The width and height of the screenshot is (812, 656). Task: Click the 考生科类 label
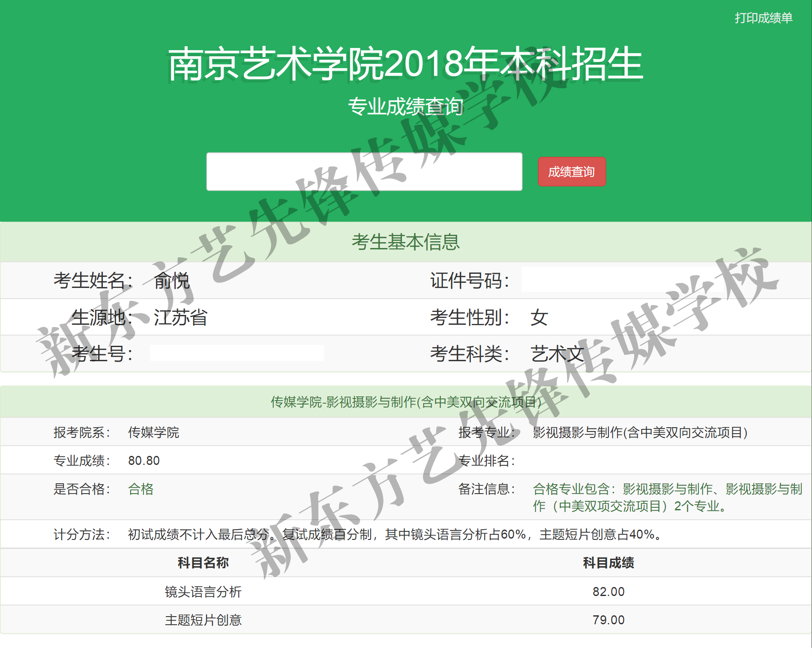click(470, 354)
